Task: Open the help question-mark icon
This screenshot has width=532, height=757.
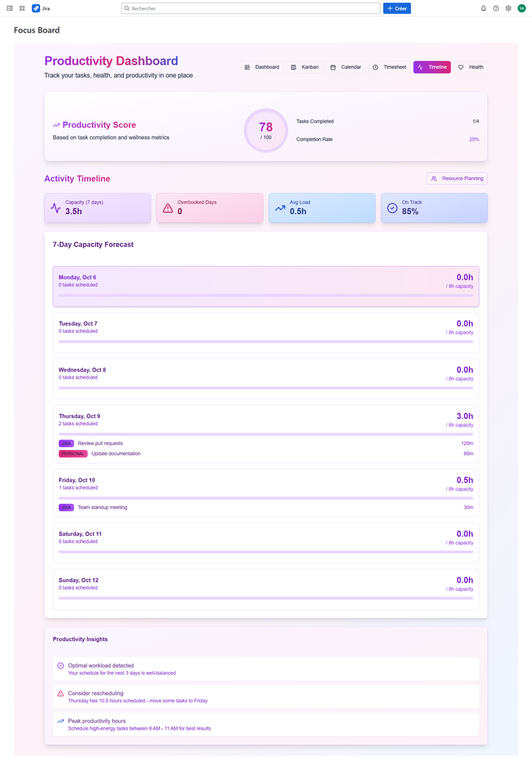Action: (x=496, y=8)
